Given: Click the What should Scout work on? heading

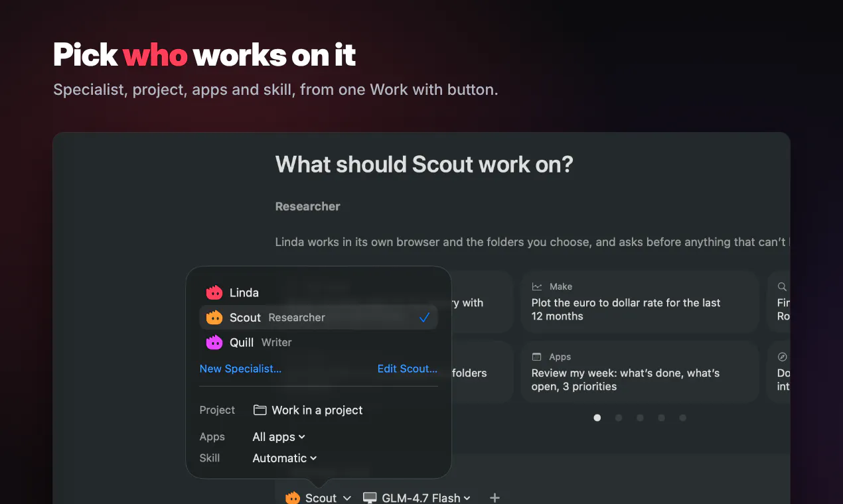Looking at the screenshot, I should tap(424, 164).
